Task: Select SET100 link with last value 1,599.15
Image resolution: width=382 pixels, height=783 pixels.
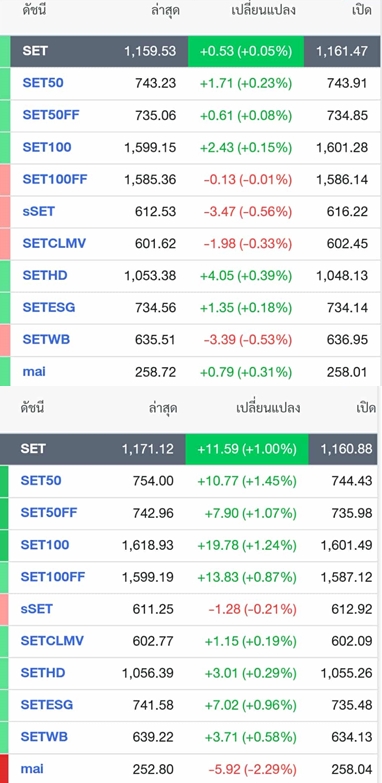Action: tap(47, 147)
